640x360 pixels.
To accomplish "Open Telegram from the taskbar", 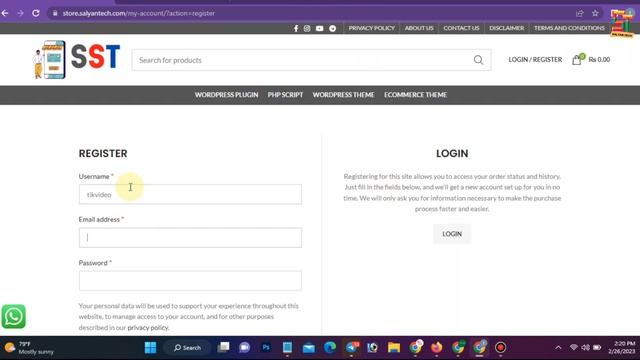I will [x=351, y=347].
